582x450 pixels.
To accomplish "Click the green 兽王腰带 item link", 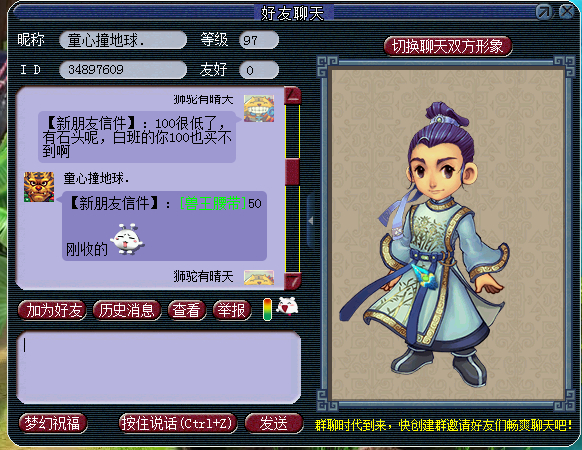I will pos(213,203).
